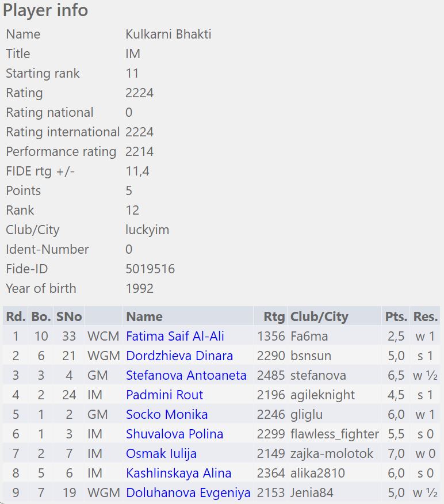Click the Res. column header
The width and height of the screenshot is (444, 504).
pyautogui.click(x=426, y=316)
